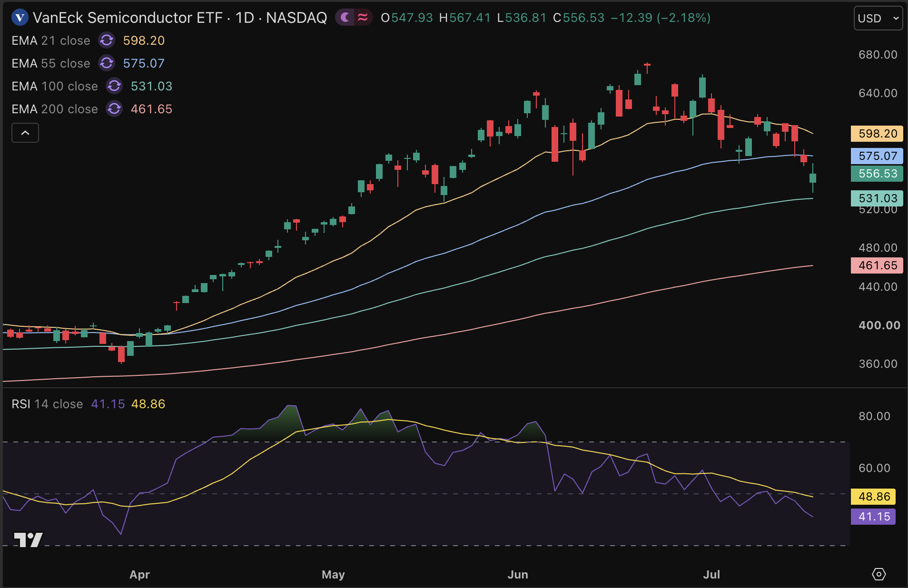The image size is (908, 588).
Task: Click the purple 41.15 RSI axis label
Action: (873, 517)
